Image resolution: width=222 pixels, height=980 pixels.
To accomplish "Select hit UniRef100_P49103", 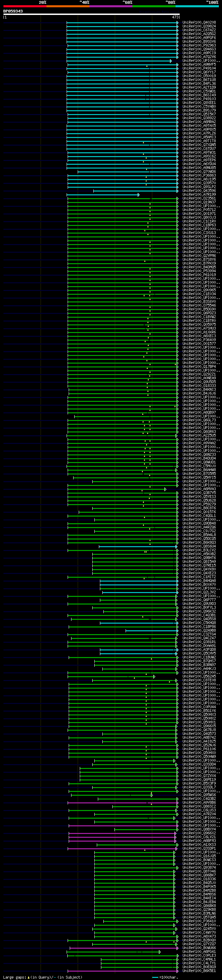I will pos(199,99).
